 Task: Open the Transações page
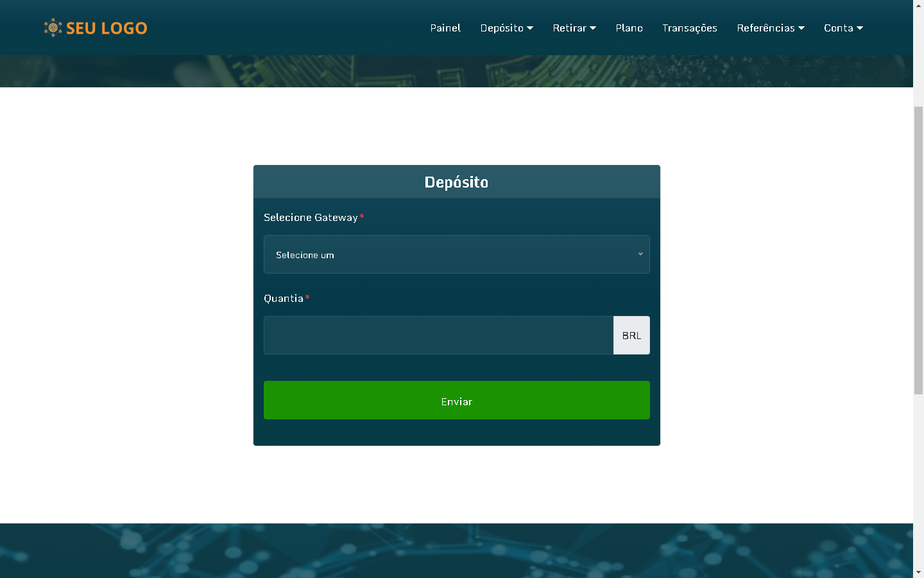click(x=689, y=28)
